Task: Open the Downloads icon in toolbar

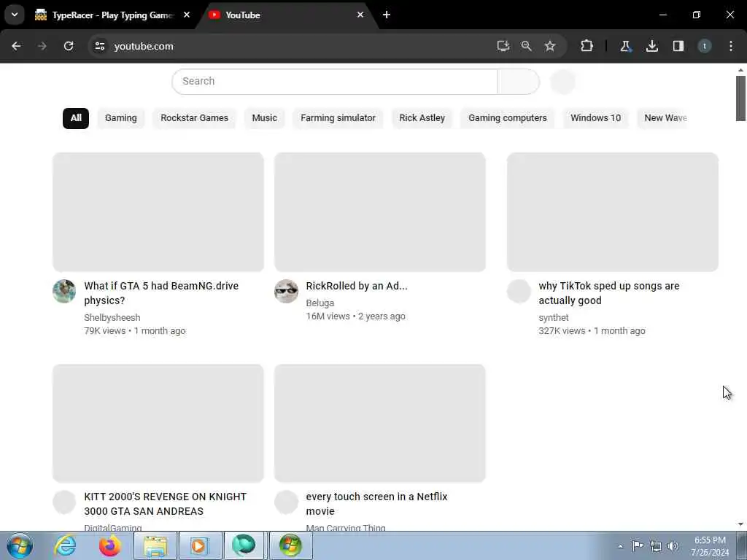Action: pos(651,46)
